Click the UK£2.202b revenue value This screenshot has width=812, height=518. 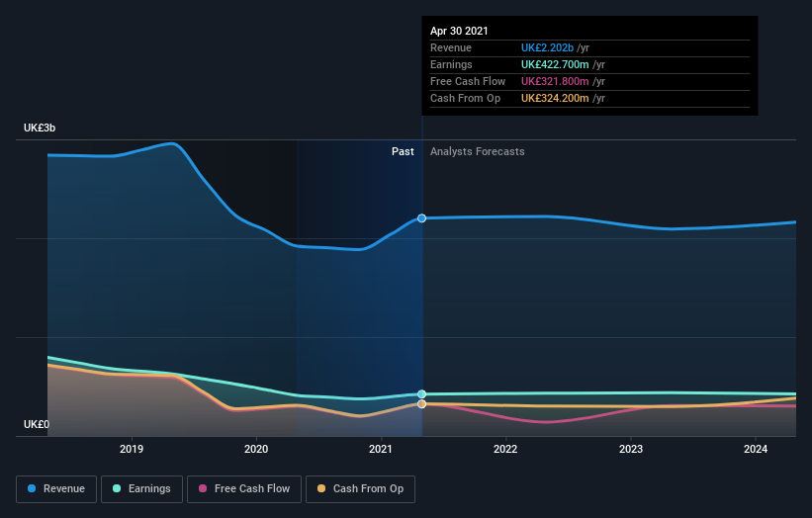(x=547, y=47)
